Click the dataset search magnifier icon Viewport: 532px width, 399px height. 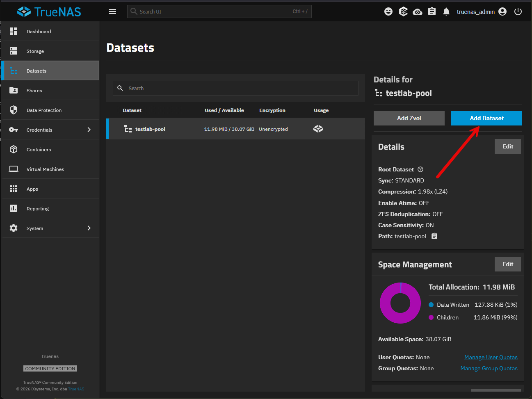point(120,88)
